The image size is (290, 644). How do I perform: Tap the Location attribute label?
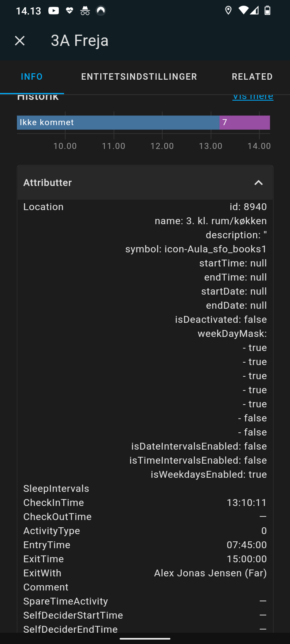(43, 206)
